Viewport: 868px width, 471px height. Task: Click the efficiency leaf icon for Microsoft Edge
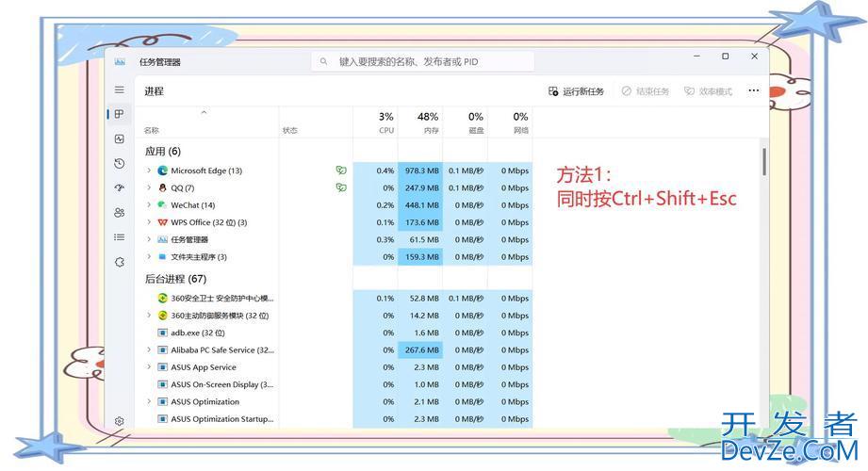341,171
